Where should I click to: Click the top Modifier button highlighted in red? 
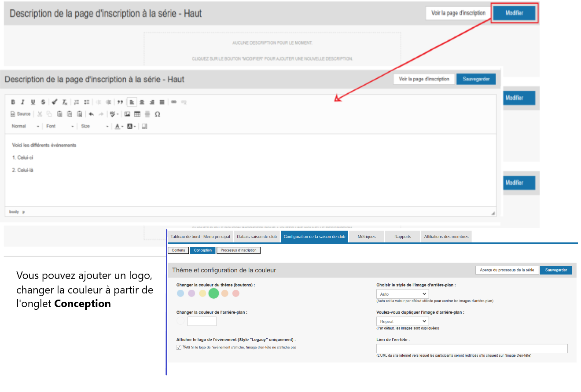[x=514, y=13]
